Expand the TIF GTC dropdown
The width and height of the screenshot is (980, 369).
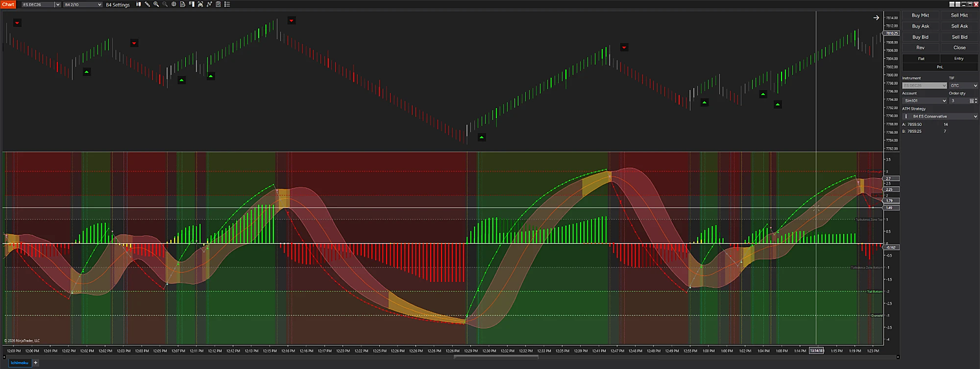(963, 86)
